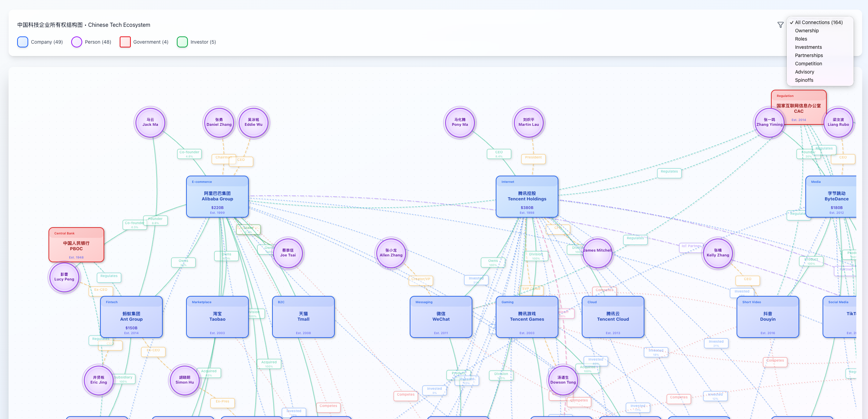Open the Tencent Holdings company card
Viewport: 868px width, 419px height.
coord(527,197)
